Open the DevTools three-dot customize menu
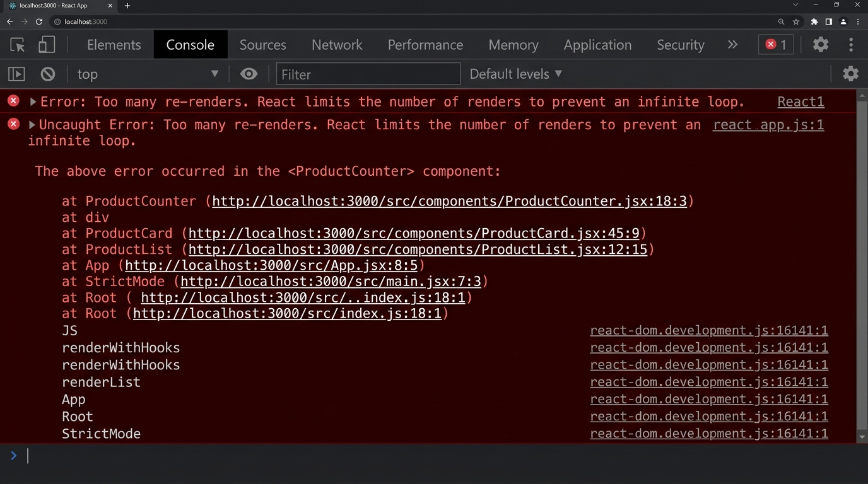 (851, 44)
